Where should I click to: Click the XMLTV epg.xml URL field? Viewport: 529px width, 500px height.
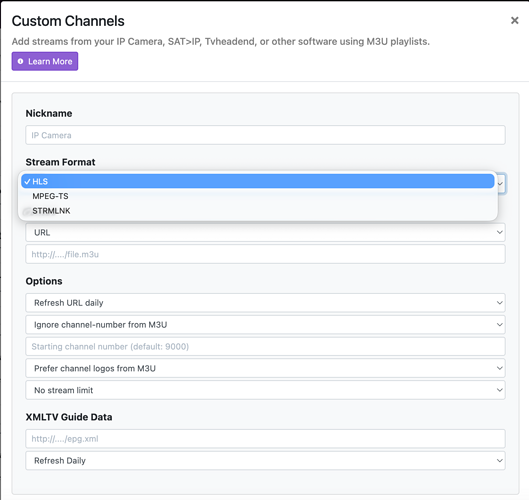click(x=265, y=439)
